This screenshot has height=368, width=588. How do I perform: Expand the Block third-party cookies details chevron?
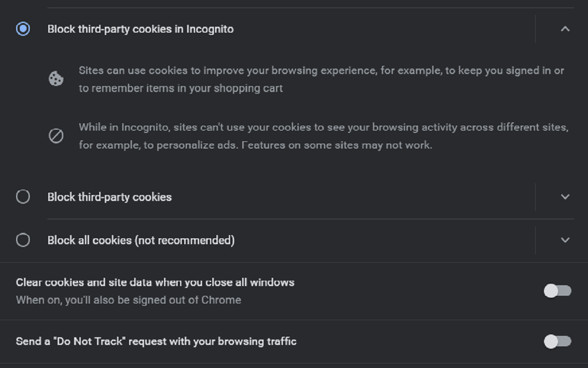565,197
